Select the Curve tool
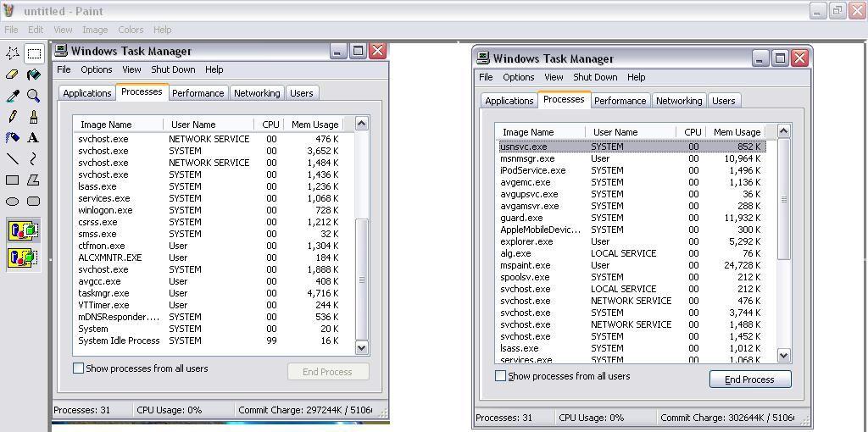The height and width of the screenshot is (432, 868). 34,158
